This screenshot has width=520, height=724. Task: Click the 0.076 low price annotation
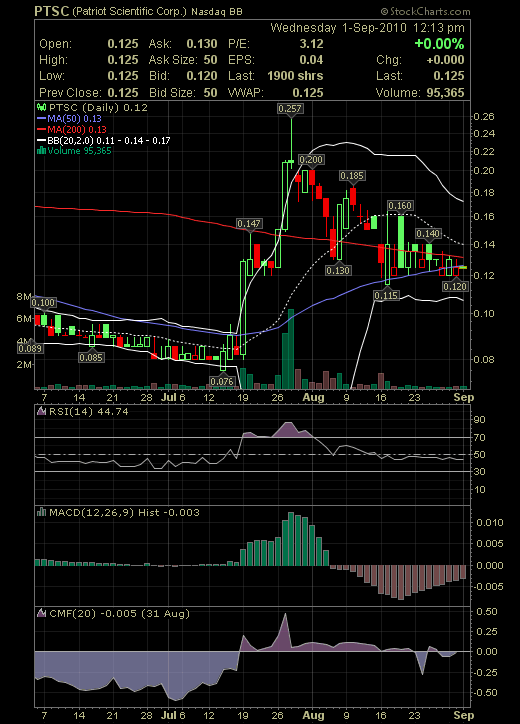tap(222, 381)
